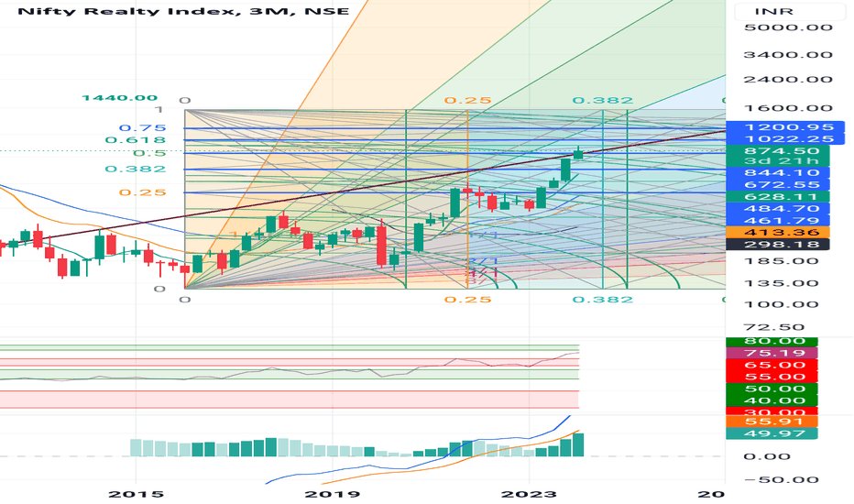854x504 pixels.
Task: Click the 874.50 current price label
Action: 778,151
